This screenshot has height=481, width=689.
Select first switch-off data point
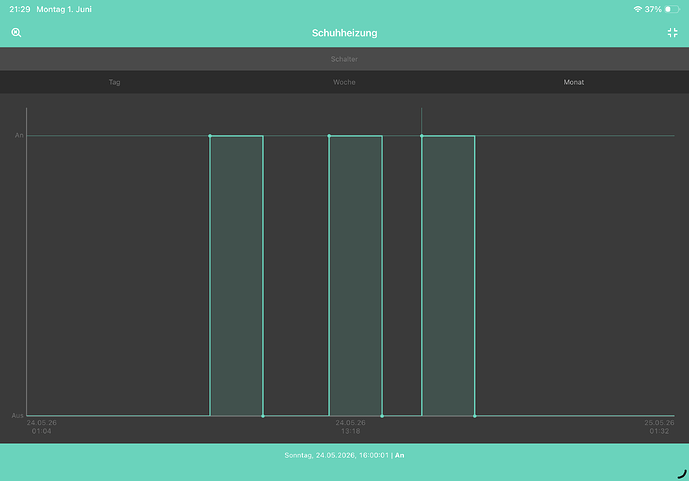point(263,416)
